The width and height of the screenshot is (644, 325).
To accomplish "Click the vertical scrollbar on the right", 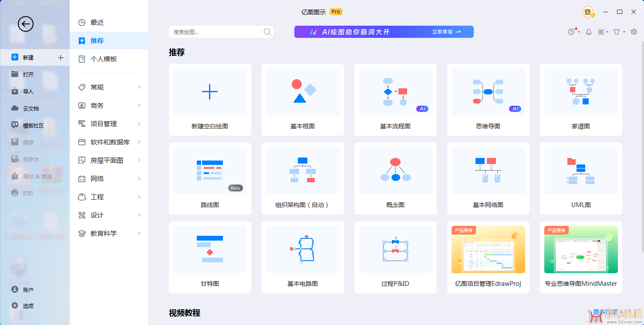I will click(x=642, y=146).
